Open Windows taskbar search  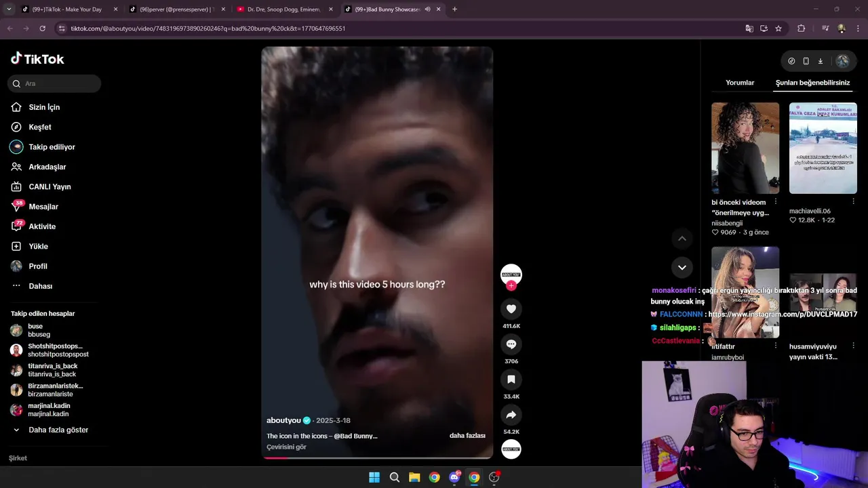click(x=394, y=477)
